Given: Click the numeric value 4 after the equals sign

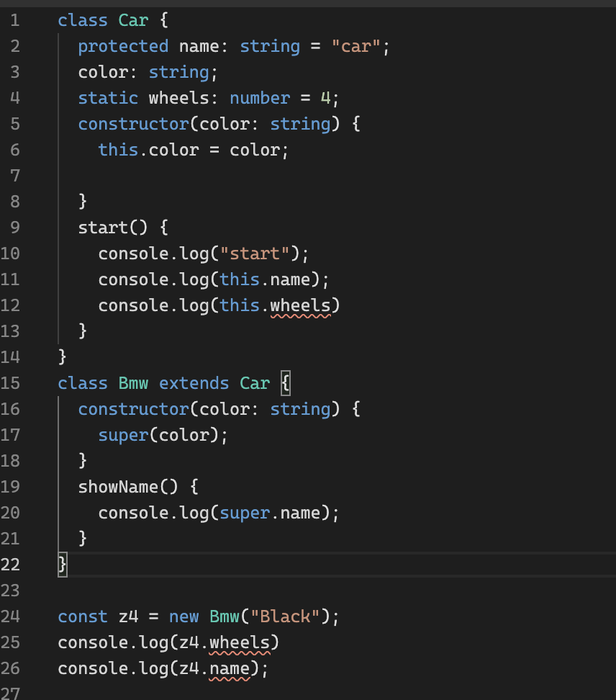Looking at the screenshot, I should [325, 98].
